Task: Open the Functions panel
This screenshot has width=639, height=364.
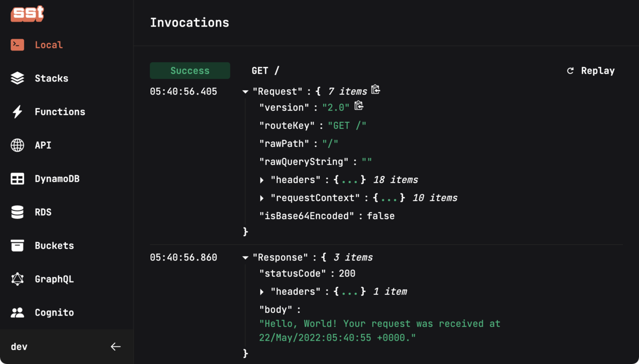Action: tap(18, 112)
